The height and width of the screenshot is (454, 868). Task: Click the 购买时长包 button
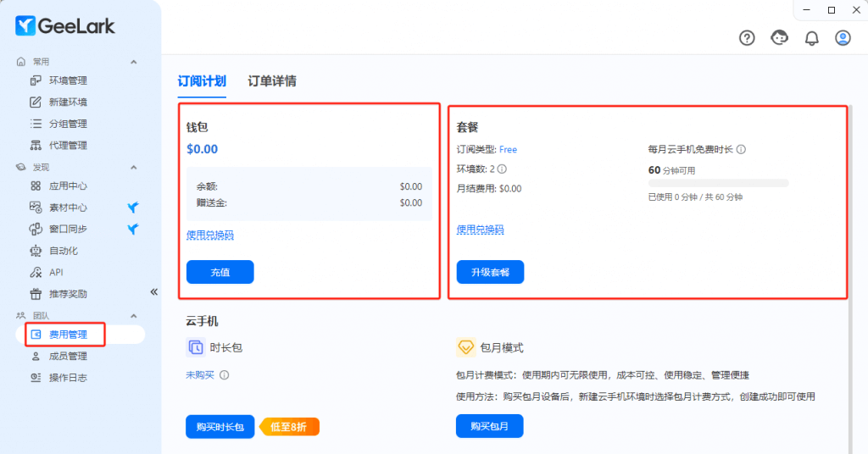point(220,427)
